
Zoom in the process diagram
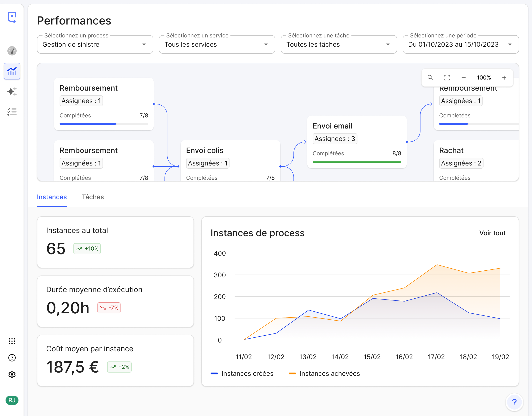click(504, 78)
